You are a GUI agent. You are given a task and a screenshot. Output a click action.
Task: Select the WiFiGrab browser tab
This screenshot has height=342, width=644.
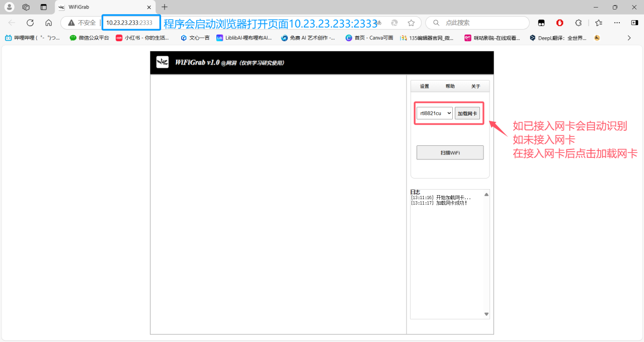105,7
